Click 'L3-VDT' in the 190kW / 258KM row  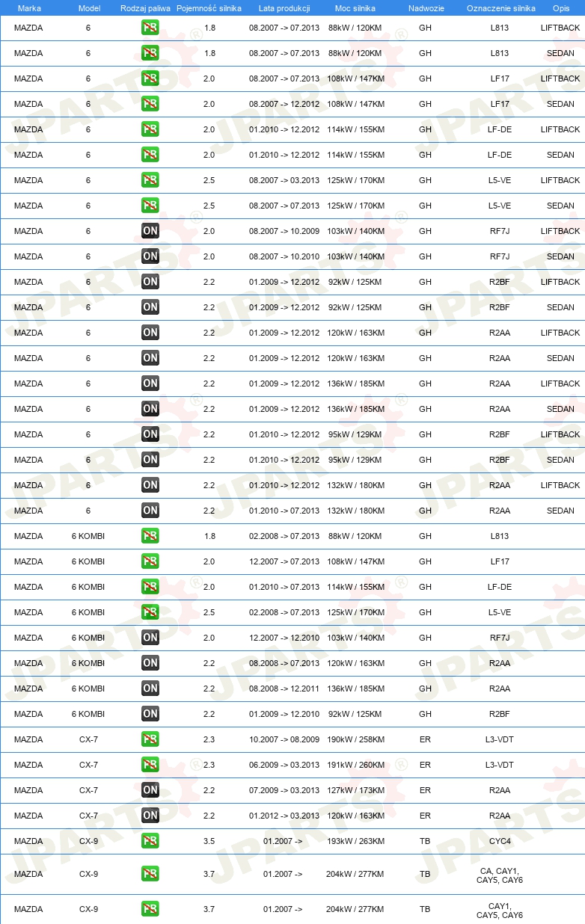click(500, 739)
